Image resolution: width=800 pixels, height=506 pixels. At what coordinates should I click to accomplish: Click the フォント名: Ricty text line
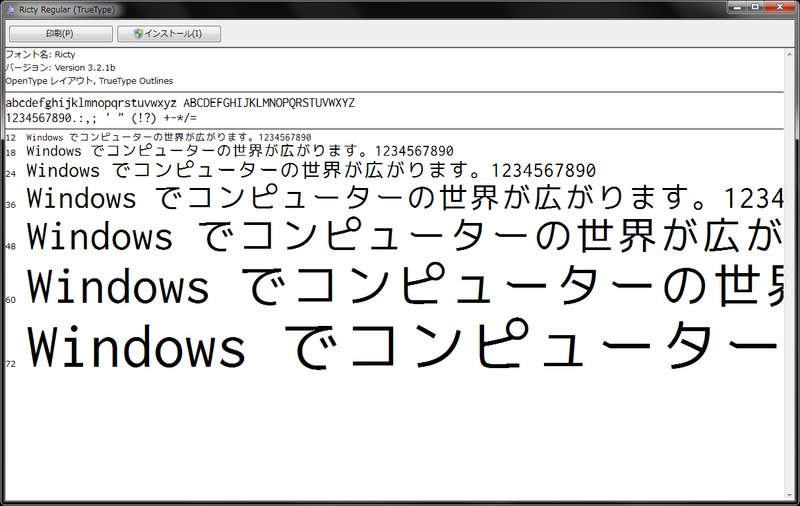(x=40, y=54)
